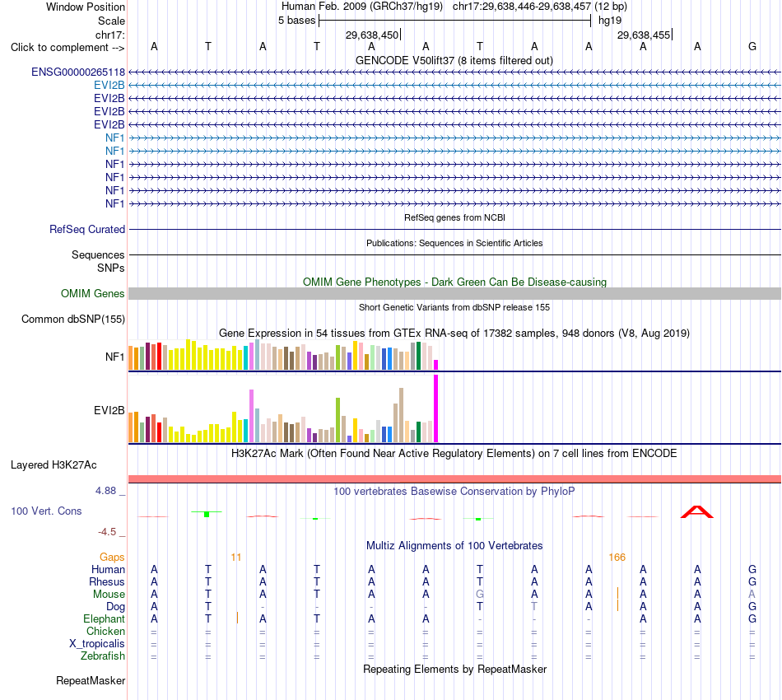Select the OMIM Genes track label

tap(93, 294)
